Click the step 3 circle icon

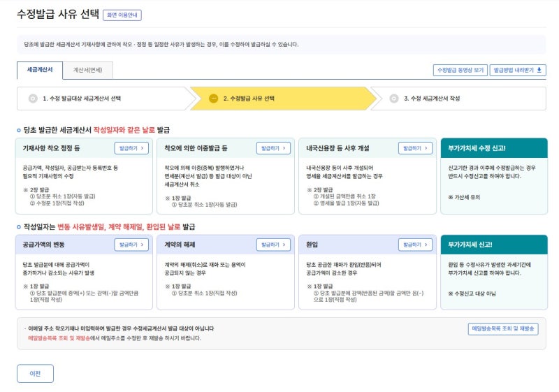coord(394,99)
